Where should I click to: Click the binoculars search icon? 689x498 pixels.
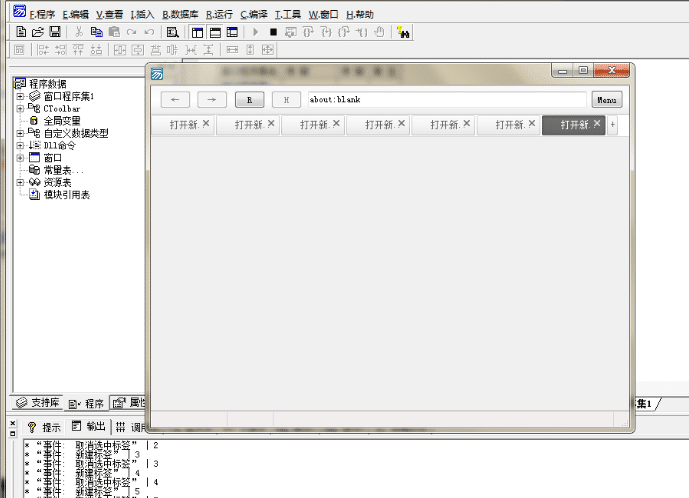(404, 32)
